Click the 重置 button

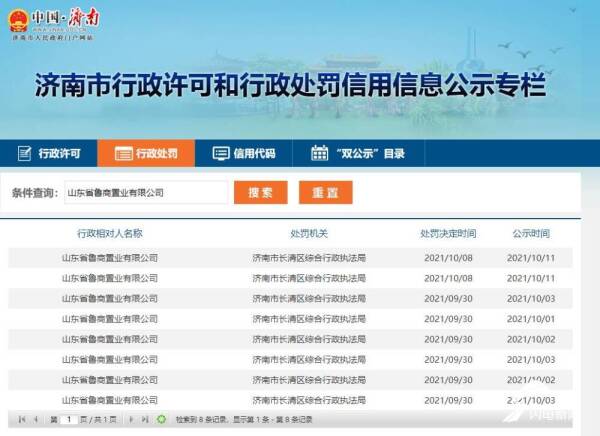(326, 193)
